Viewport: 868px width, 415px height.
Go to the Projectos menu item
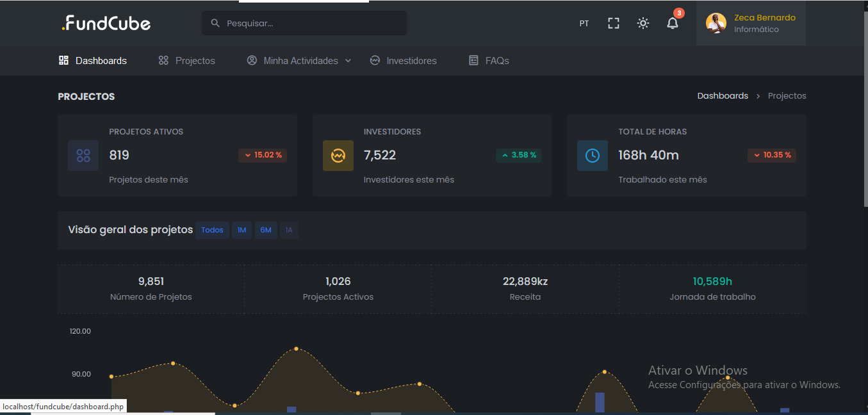187,61
